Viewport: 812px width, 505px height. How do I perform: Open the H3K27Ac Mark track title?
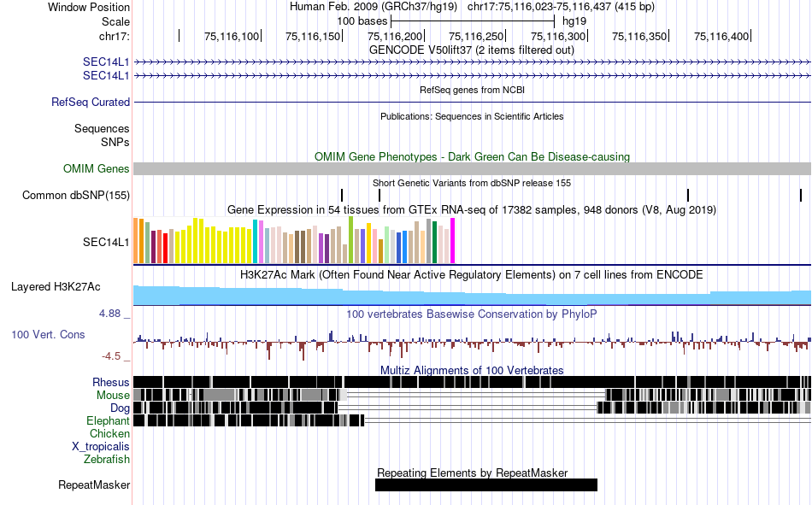pos(472,275)
